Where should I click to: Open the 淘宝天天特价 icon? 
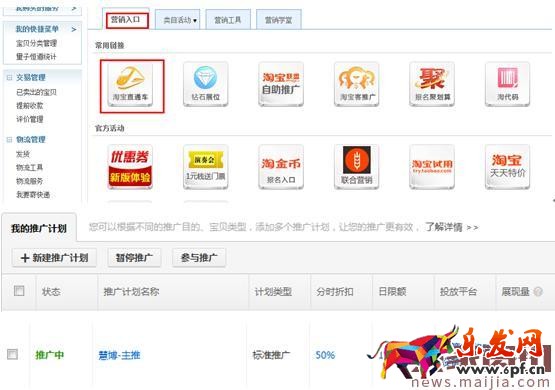click(x=507, y=167)
